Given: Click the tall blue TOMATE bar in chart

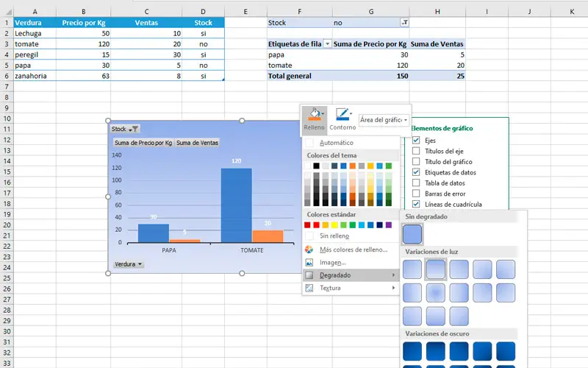Looking at the screenshot, I should 236,205.
